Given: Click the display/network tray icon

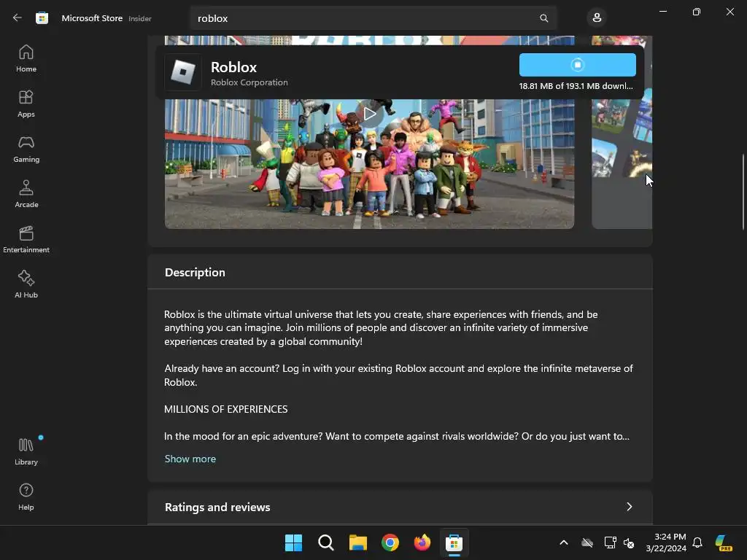Looking at the screenshot, I should point(611,542).
